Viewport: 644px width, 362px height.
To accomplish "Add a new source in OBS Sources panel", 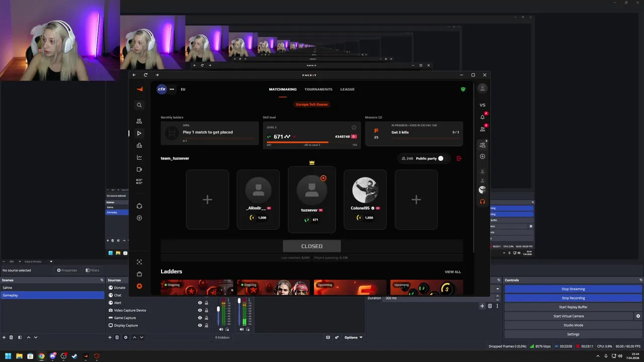I will tap(110, 337).
